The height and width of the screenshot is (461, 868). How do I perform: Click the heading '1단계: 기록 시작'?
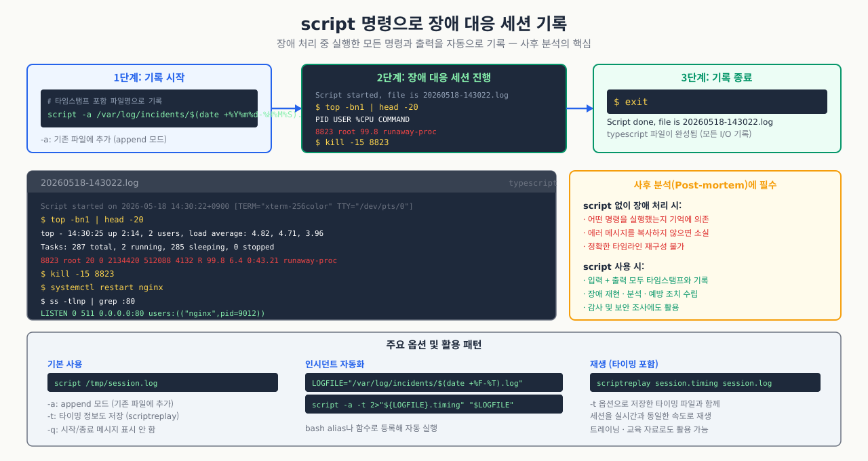tap(149, 77)
